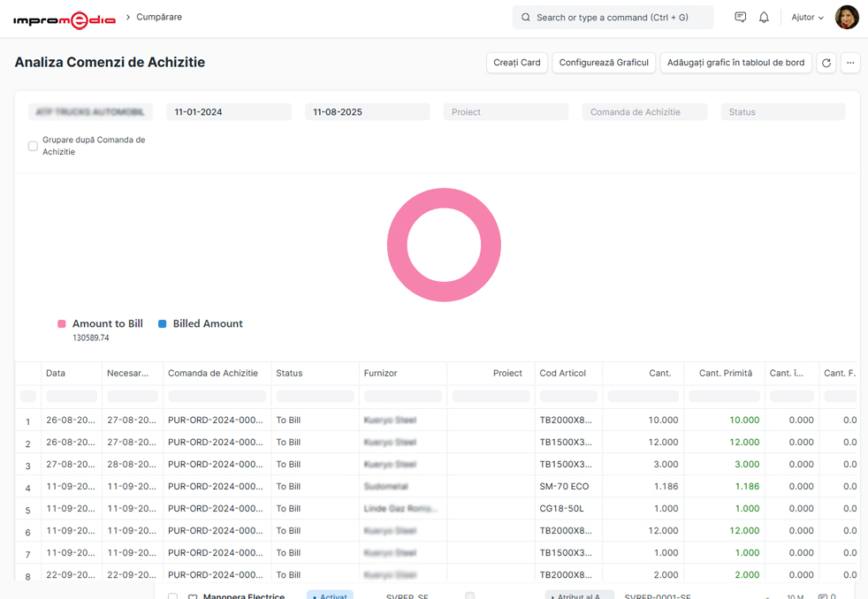Viewport: 868px width, 599px height.
Task: Sort by the Furnizor column header
Action: [402, 374]
